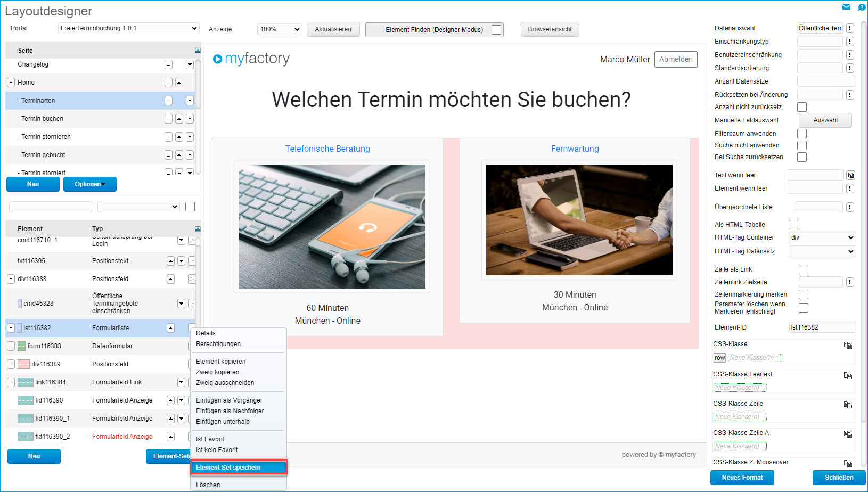Toggle Zeile als Link checkbox
The image size is (868, 492).
804,269
